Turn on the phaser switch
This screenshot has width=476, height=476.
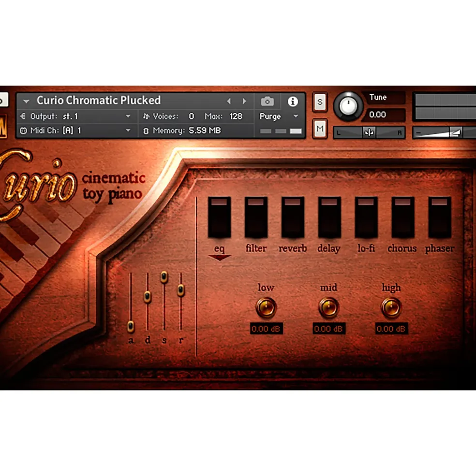pos(440,217)
